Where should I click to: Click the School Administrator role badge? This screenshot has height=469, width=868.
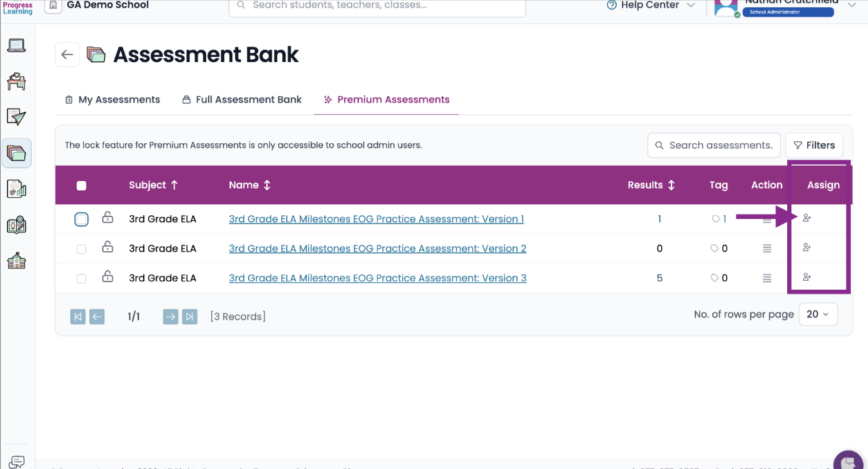click(788, 12)
